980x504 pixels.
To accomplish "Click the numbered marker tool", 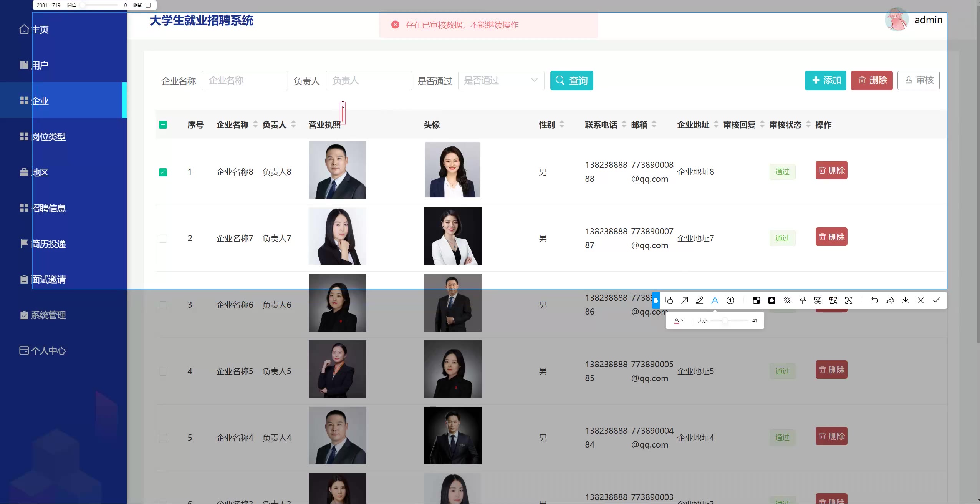I will point(730,300).
